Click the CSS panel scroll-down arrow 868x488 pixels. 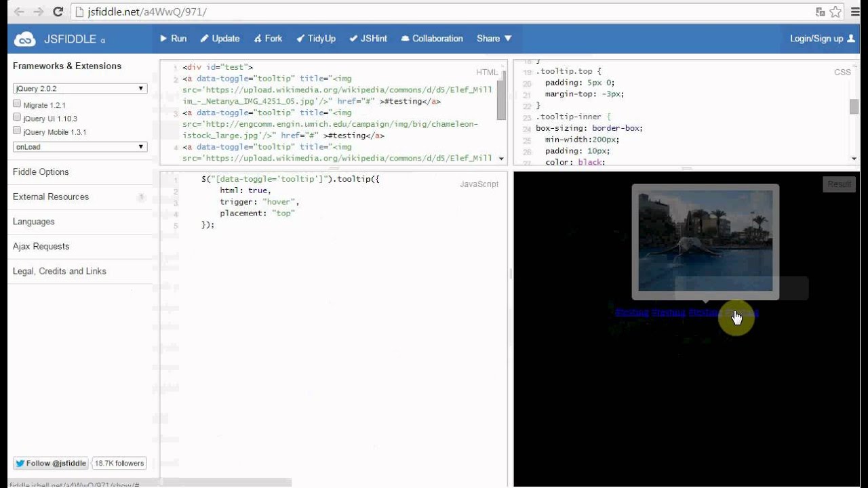[854, 159]
